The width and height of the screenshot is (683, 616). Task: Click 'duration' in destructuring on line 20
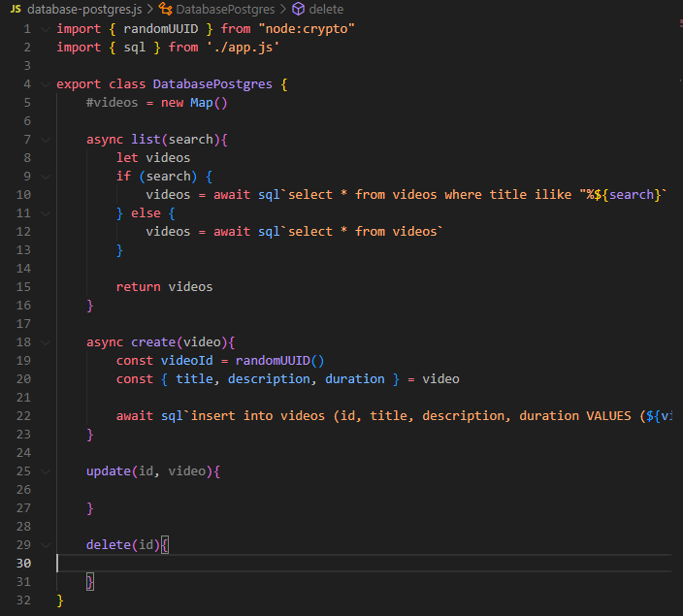[354, 379]
